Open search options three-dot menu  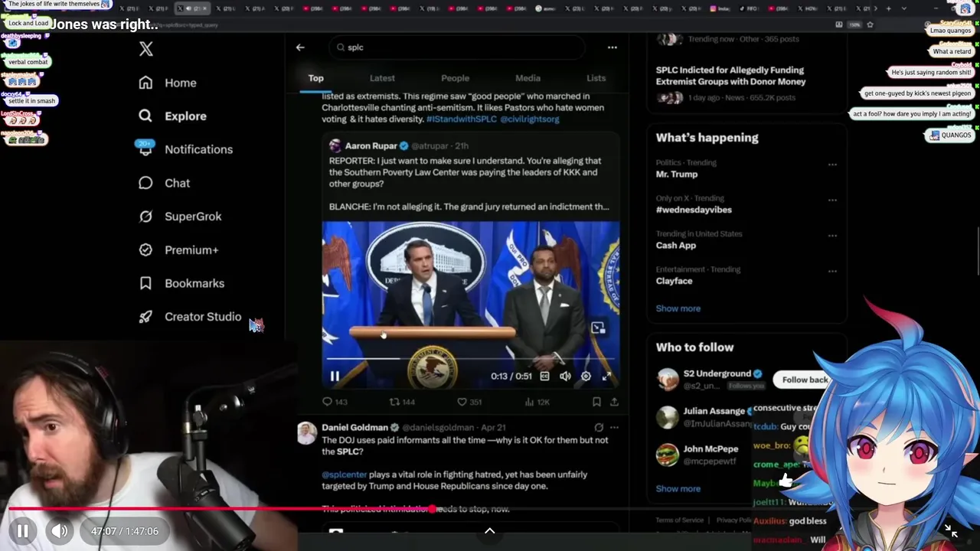pyautogui.click(x=612, y=47)
